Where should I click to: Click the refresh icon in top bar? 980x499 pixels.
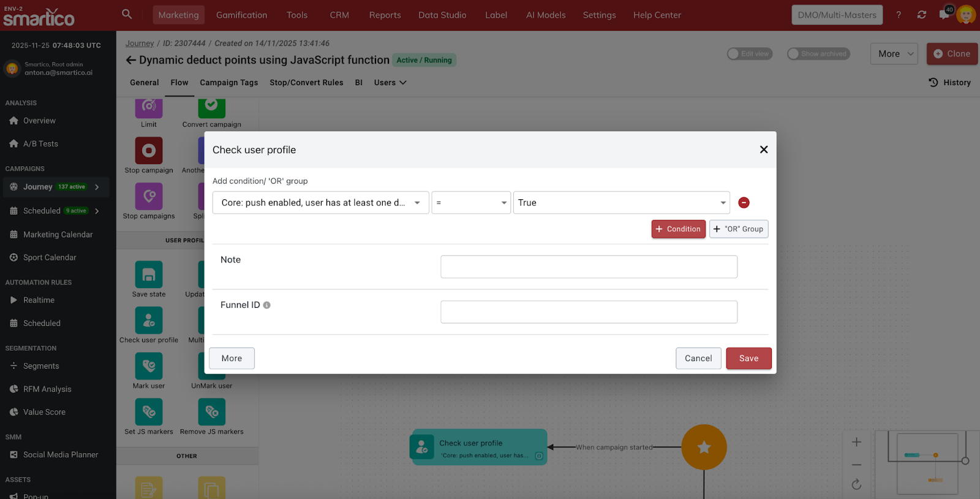(x=922, y=15)
